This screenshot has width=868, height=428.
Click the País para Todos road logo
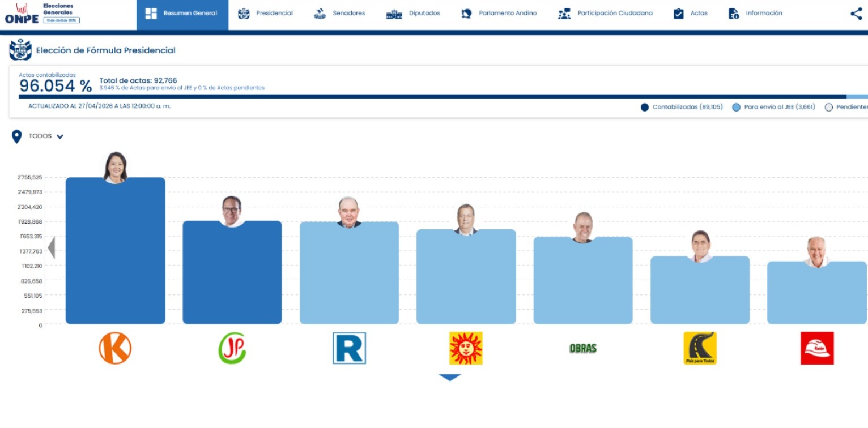point(700,348)
